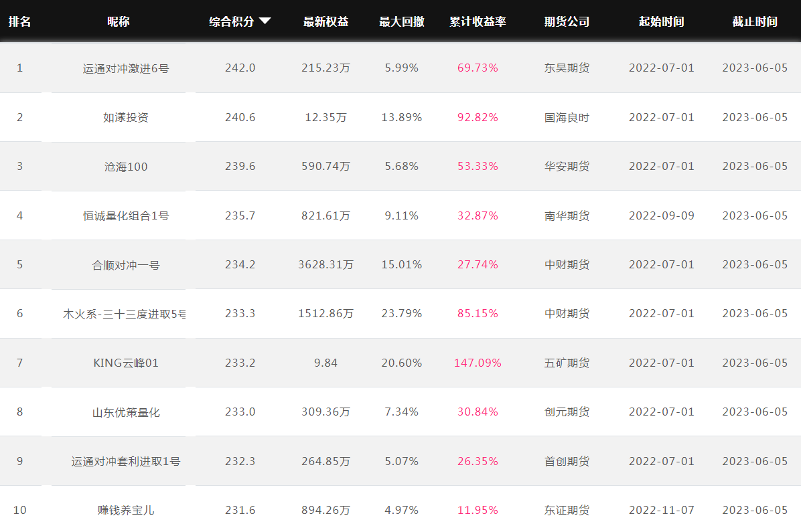801x532 pixels.
Task: Click the 累计收益率 column header
Action: pyautogui.click(x=478, y=21)
